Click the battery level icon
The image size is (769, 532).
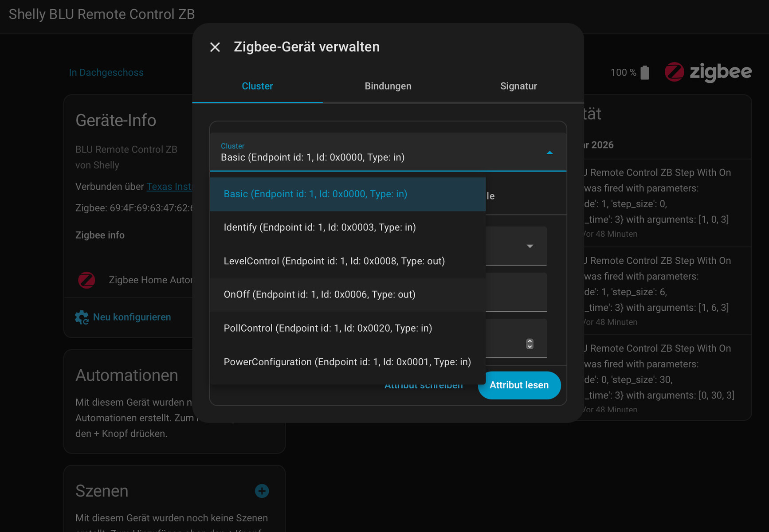(x=645, y=73)
